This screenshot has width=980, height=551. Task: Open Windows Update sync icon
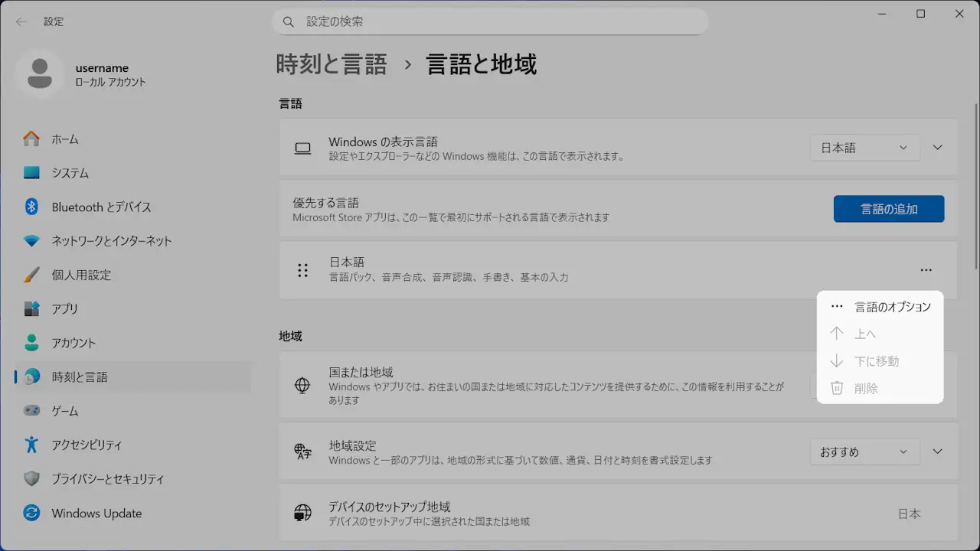31,513
